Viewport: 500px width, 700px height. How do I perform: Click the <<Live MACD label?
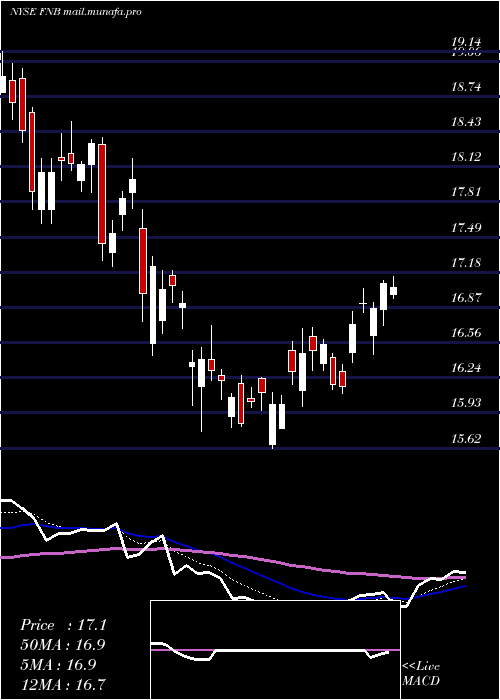pos(421,674)
